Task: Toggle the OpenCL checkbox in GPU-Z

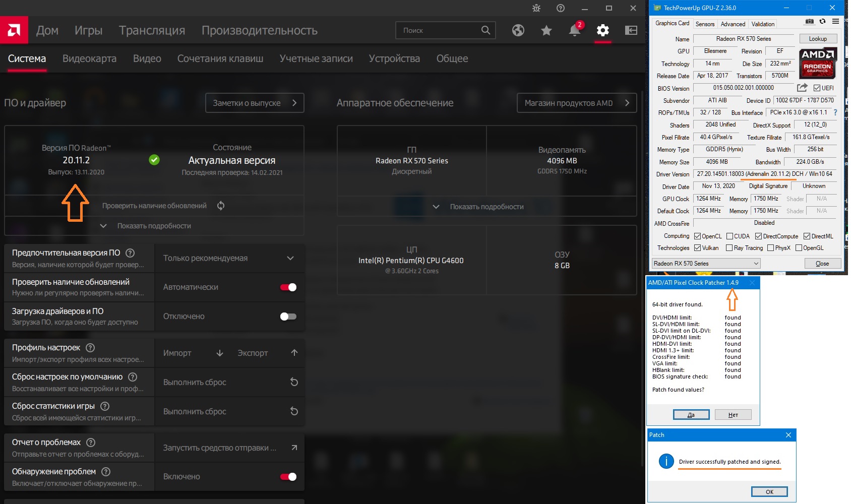Action: pos(698,236)
